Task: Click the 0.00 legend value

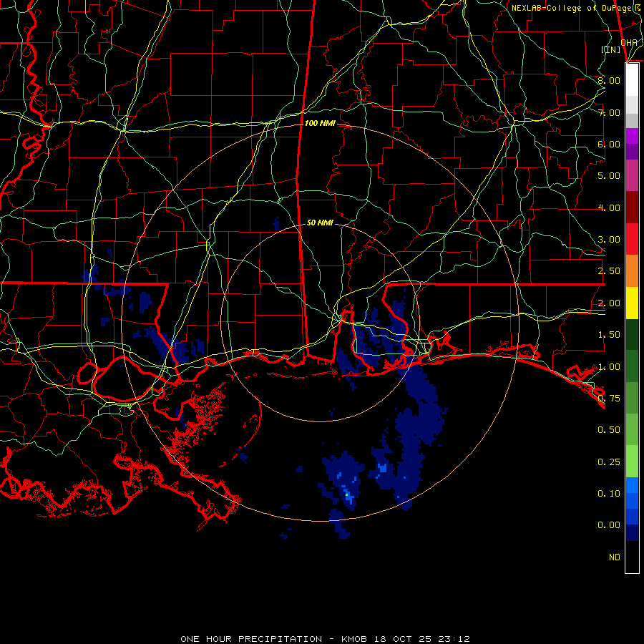Action: (x=609, y=525)
